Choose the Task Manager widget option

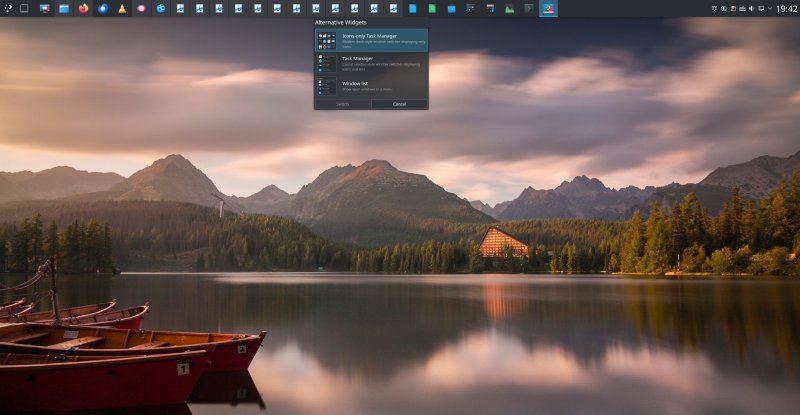pos(371,63)
